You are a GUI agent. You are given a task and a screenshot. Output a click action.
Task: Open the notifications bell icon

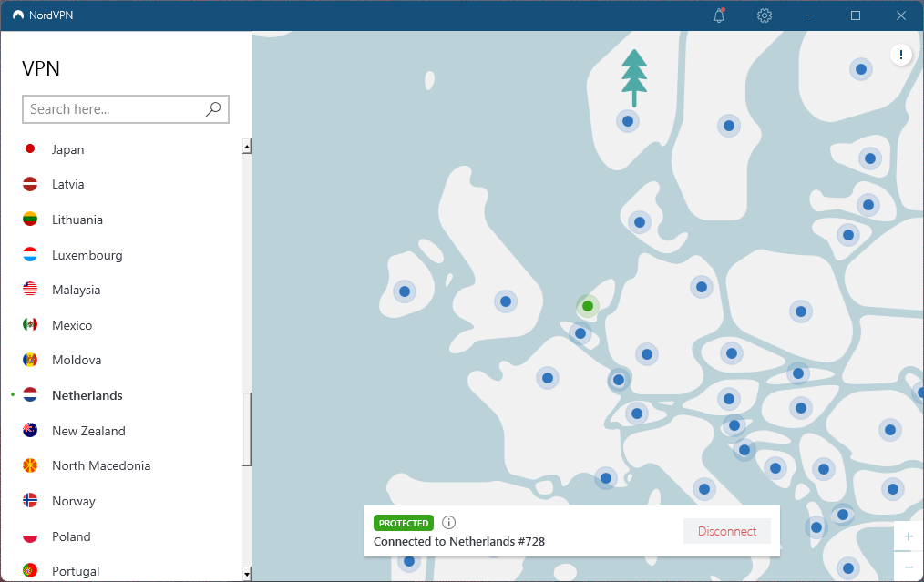[719, 15]
